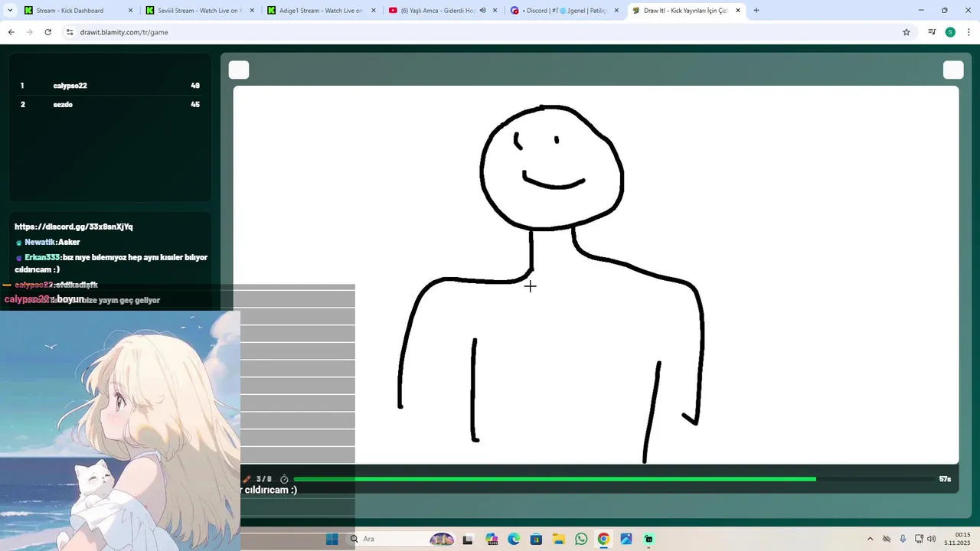The width and height of the screenshot is (980, 551).
Task: Open the green robot app in taskbar
Action: pyautogui.click(x=648, y=539)
